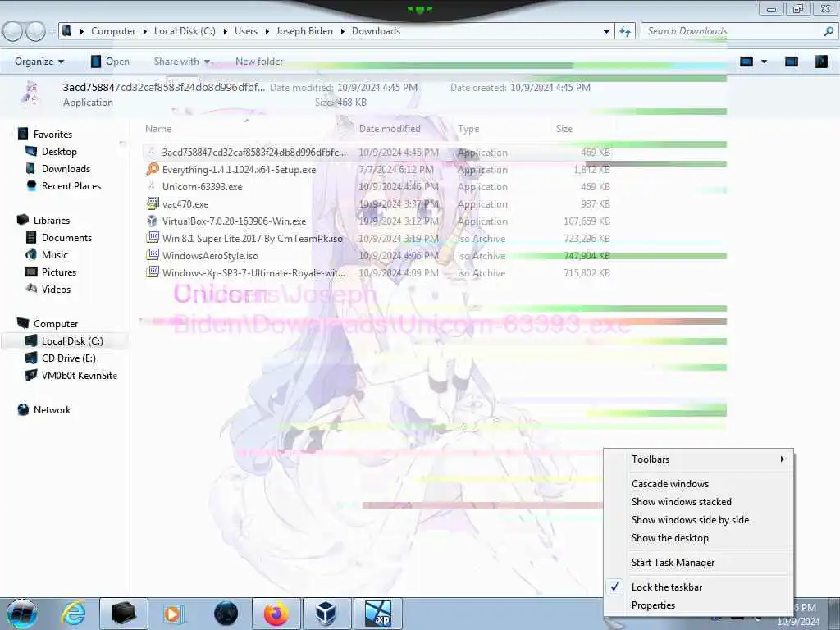Click the Win 8.1 Super Lite iso icon
The width and height of the screenshot is (840, 630).
(x=153, y=238)
